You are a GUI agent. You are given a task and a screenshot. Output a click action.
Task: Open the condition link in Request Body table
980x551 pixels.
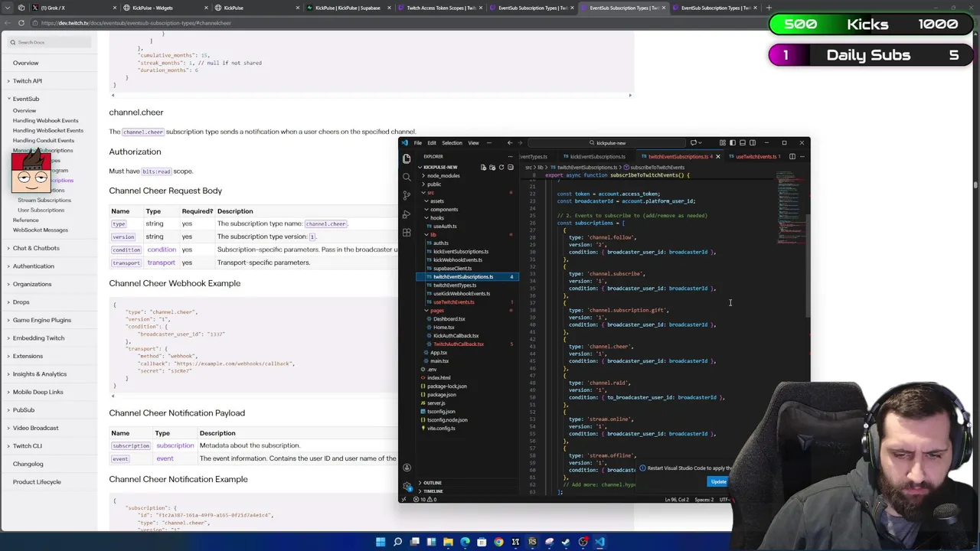162,249
